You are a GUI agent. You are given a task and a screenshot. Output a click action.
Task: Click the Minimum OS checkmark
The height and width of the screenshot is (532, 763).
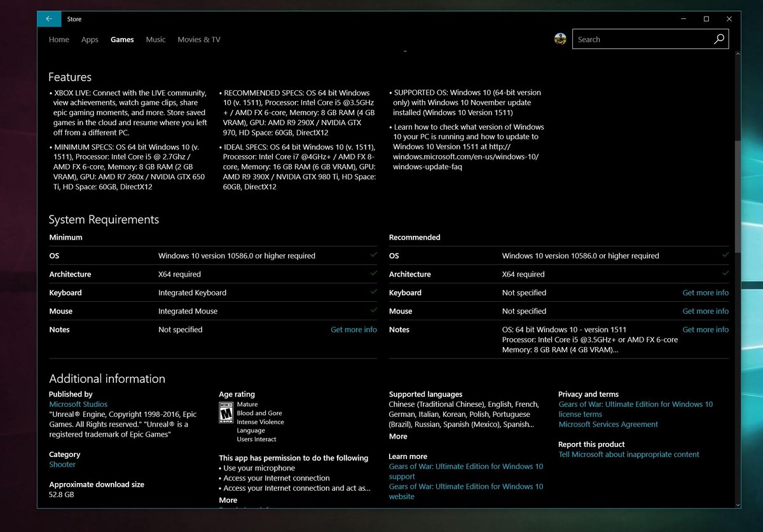tap(373, 255)
